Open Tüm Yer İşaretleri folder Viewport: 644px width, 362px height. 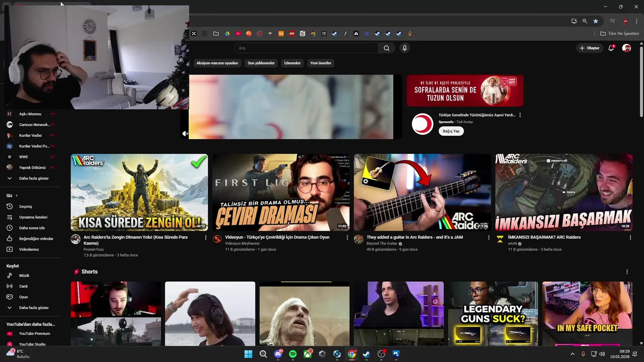point(619,34)
